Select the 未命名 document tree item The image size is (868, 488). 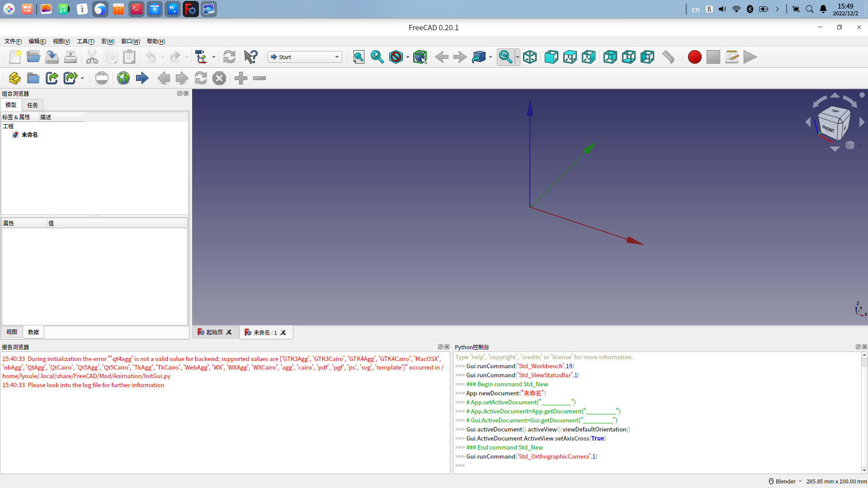(29, 135)
